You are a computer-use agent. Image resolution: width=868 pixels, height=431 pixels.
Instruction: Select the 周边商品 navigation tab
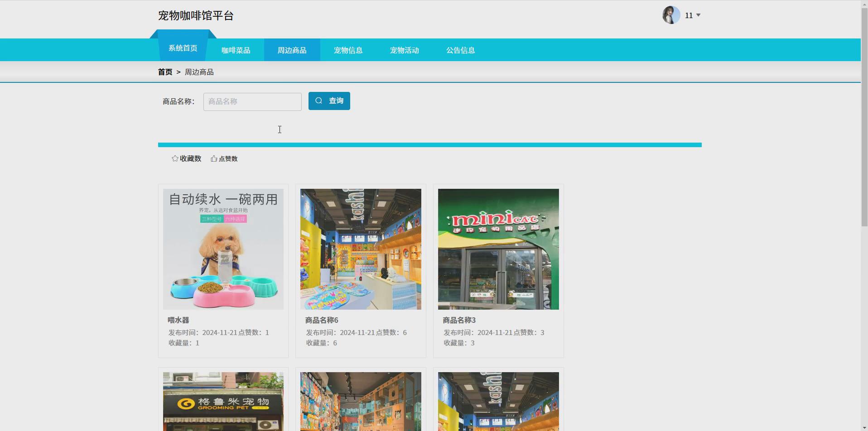click(x=292, y=50)
